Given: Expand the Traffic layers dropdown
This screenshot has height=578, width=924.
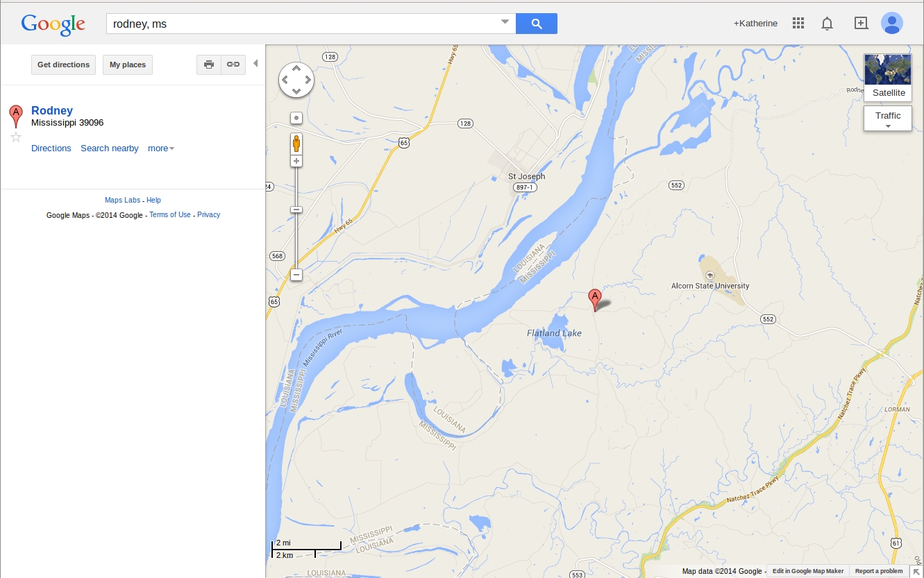Looking at the screenshot, I should [888, 119].
